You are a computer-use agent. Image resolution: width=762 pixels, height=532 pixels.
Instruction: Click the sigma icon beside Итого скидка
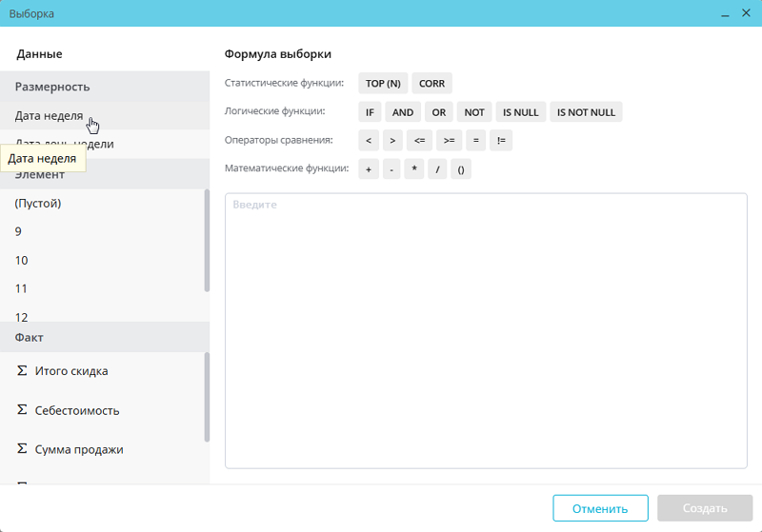click(22, 371)
